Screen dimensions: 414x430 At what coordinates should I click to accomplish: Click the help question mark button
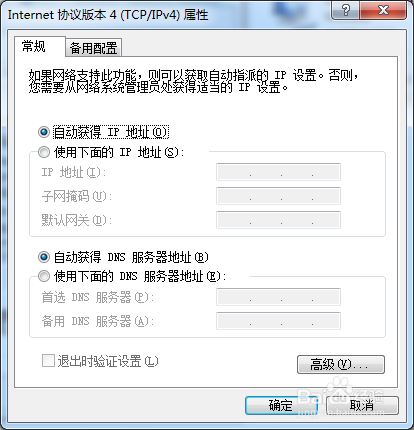click(x=345, y=10)
